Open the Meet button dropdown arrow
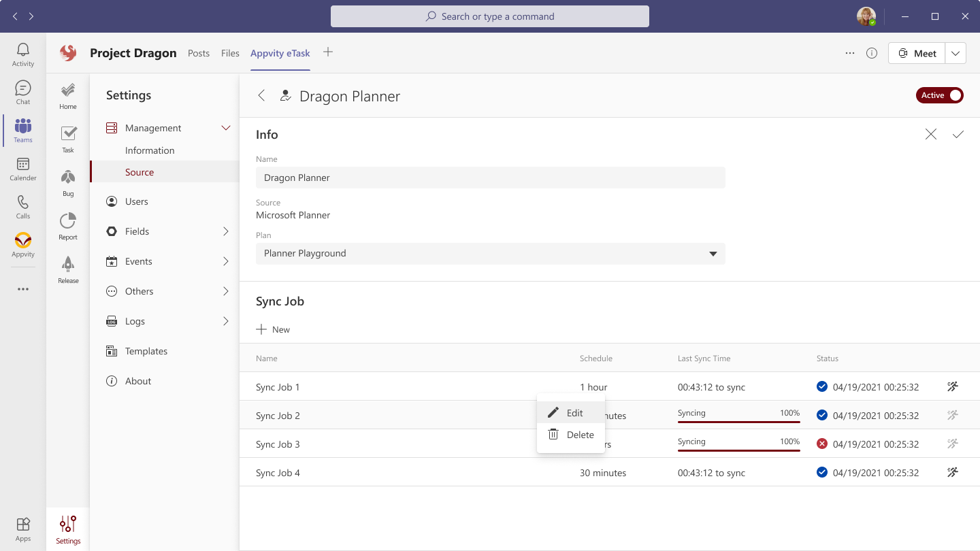980x551 pixels. click(x=955, y=53)
